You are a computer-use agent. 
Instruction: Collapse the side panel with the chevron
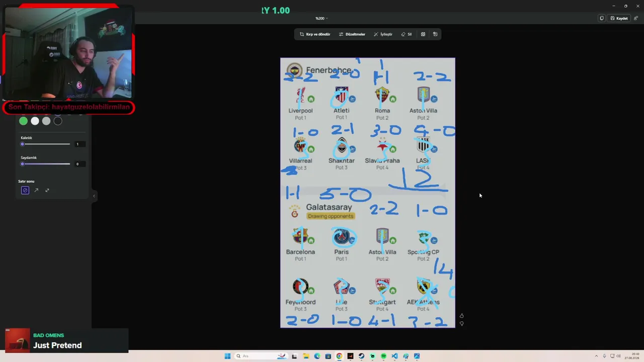[x=94, y=196]
